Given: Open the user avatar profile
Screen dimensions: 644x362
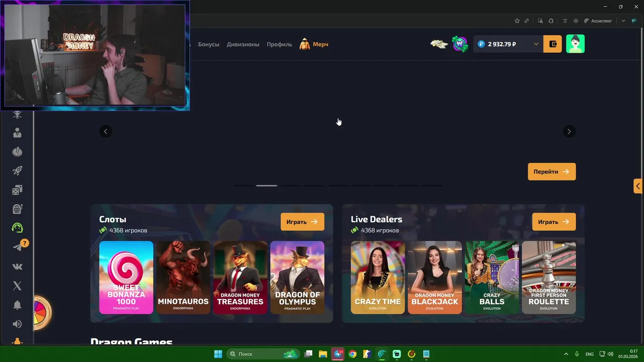Looking at the screenshot, I should point(575,44).
